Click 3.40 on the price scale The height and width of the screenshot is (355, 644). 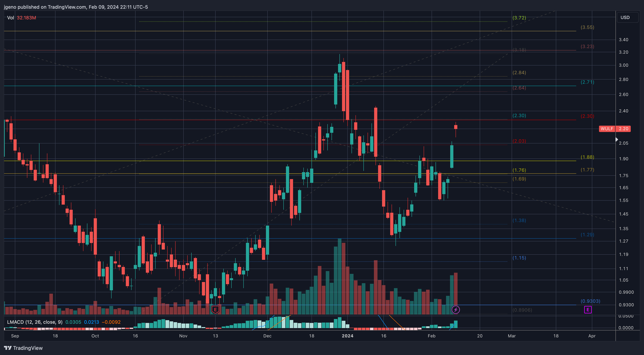tap(624, 40)
